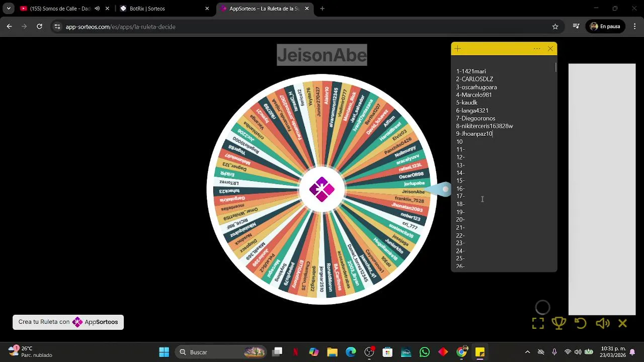This screenshot has width=644, height=362.
Task: Open Disney+ from the taskbar
Action: click(406, 352)
